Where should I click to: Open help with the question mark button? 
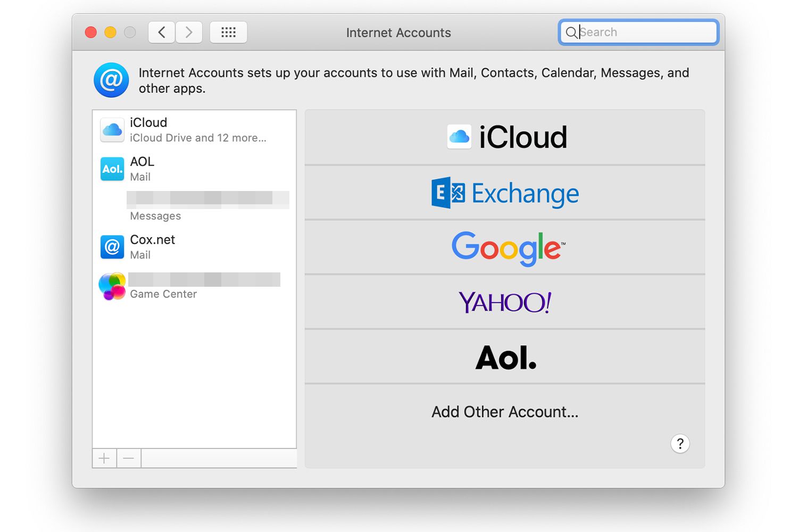click(x=680, y=444)
